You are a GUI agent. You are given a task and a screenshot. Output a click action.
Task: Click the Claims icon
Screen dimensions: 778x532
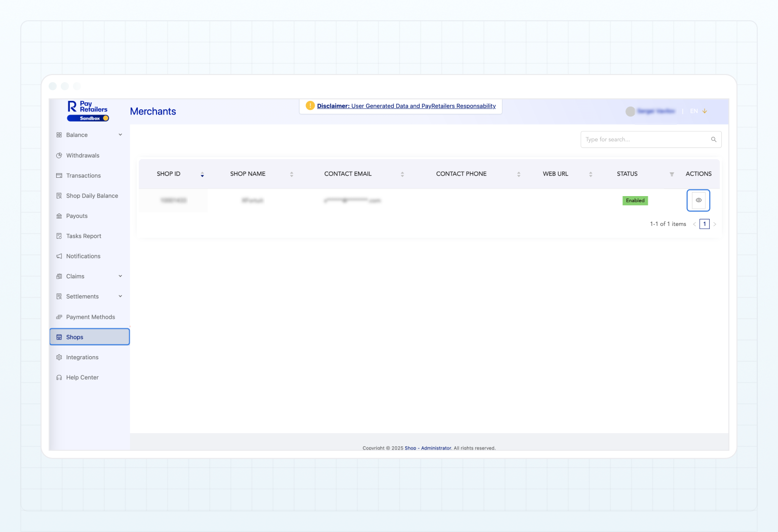click(x=59, y=276)
